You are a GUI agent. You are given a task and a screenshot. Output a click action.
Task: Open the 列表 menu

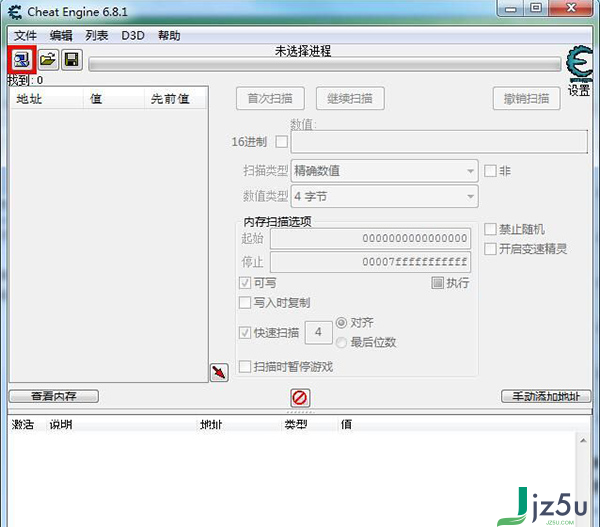[x=96, y=36]
